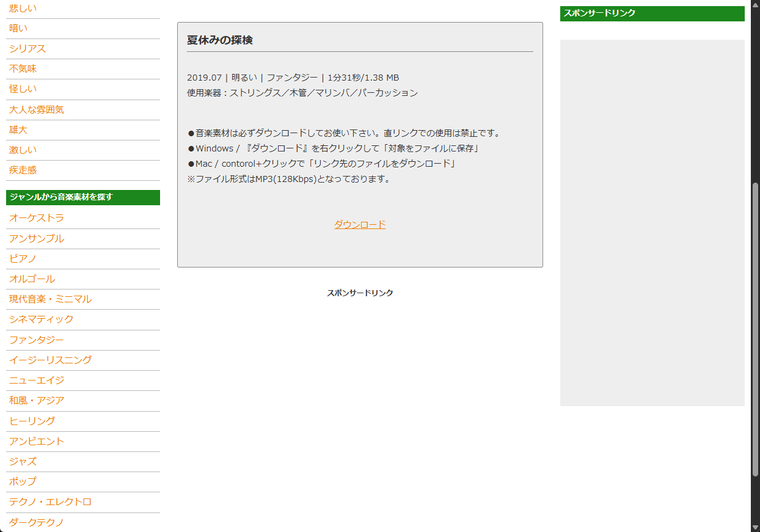Open the オーケストラ genre link
760x532 pixels.
(x=37, y=218)
